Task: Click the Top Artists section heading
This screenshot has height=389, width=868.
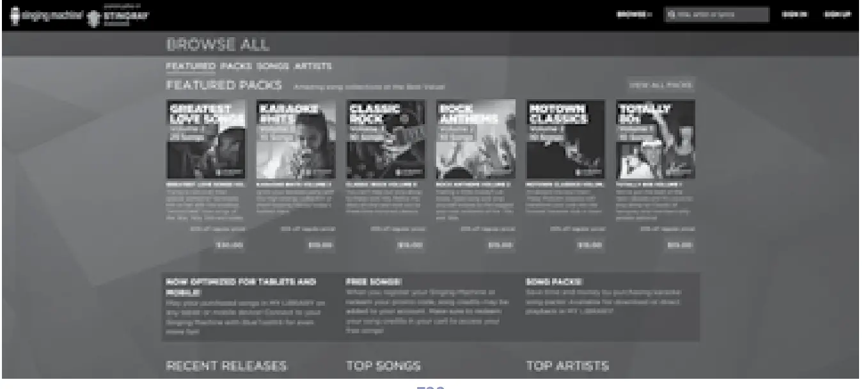Action: (x=567, y=366)
